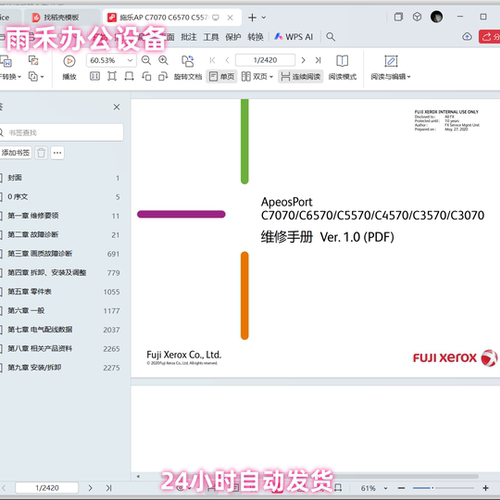Select fit page view icon
The image size is (500, 500).
click(112, 77)
